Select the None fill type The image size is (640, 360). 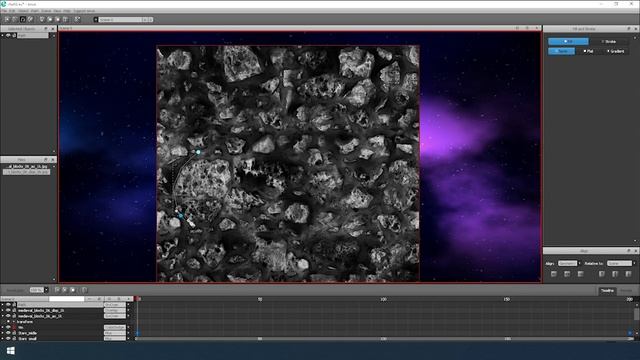pyautogui.click(x=561, y=51)
